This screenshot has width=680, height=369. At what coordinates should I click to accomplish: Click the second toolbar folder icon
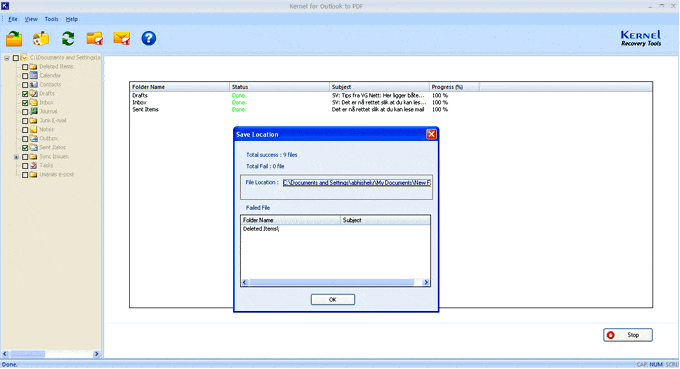coord(41,39)
